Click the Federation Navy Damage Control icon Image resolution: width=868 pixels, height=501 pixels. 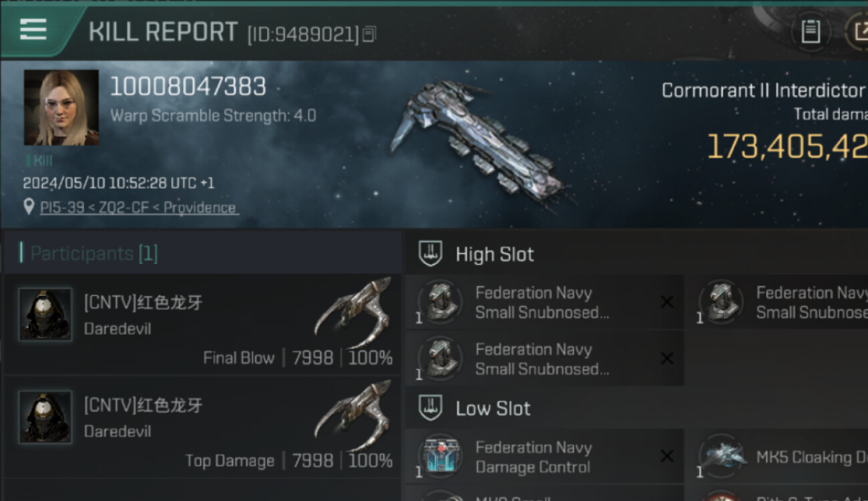pyautogui.click(x=440, y=457)
